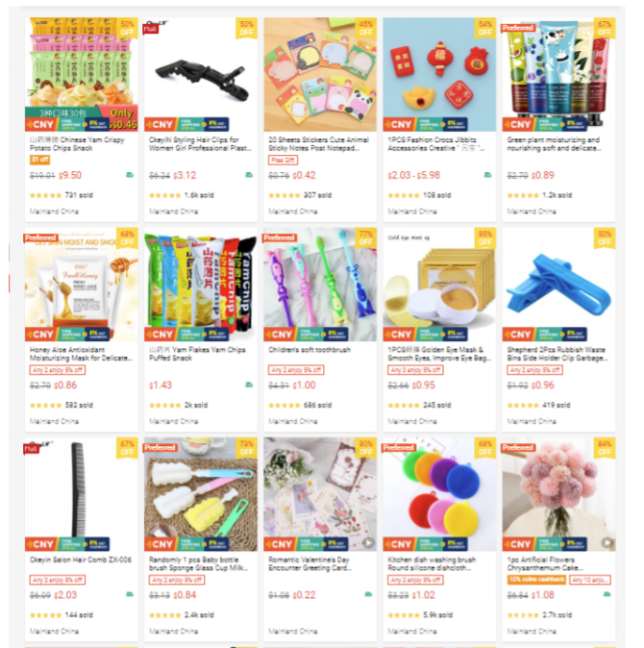Click free-shipping truck icon on Potato Chips Snack

tap(130, 175)
